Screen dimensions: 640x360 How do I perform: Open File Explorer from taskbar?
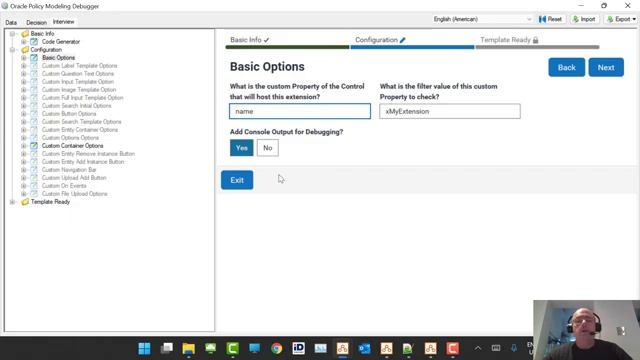pyautogui.click(x=189, y=348)
